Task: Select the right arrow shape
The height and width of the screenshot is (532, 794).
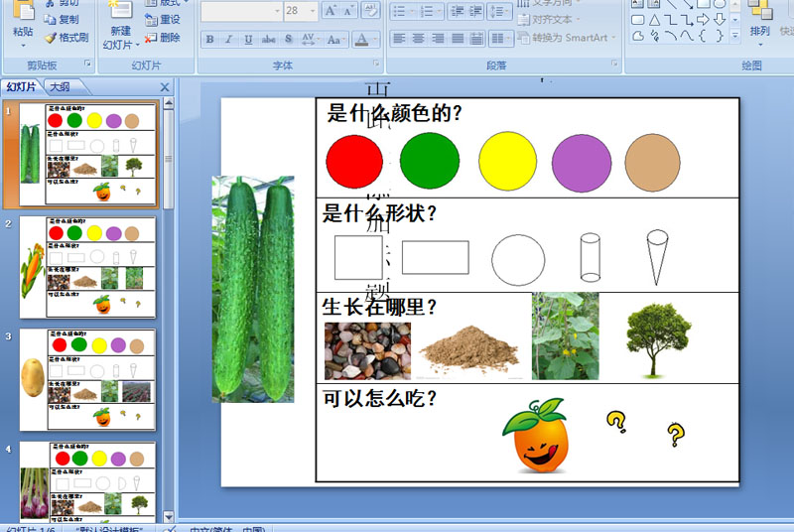Action: point(703,20)
